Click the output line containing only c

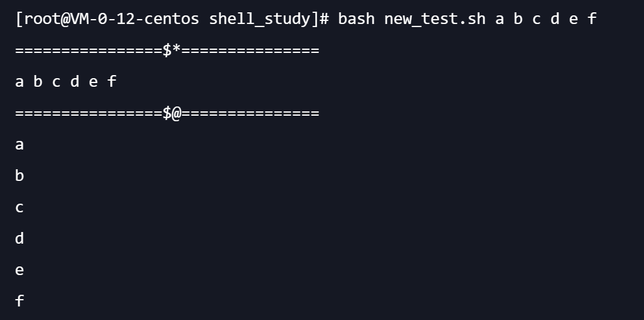pyautogui.click(x=20, y=208)
